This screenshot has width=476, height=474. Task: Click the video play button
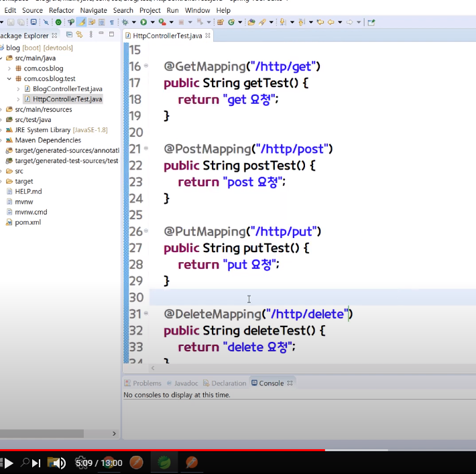coord(9,463)
